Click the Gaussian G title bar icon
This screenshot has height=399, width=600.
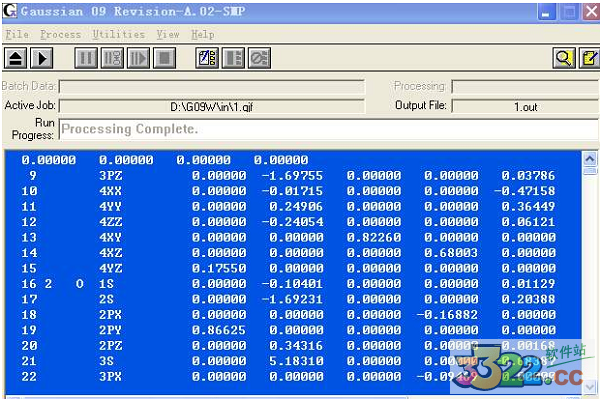coord(10,11)
